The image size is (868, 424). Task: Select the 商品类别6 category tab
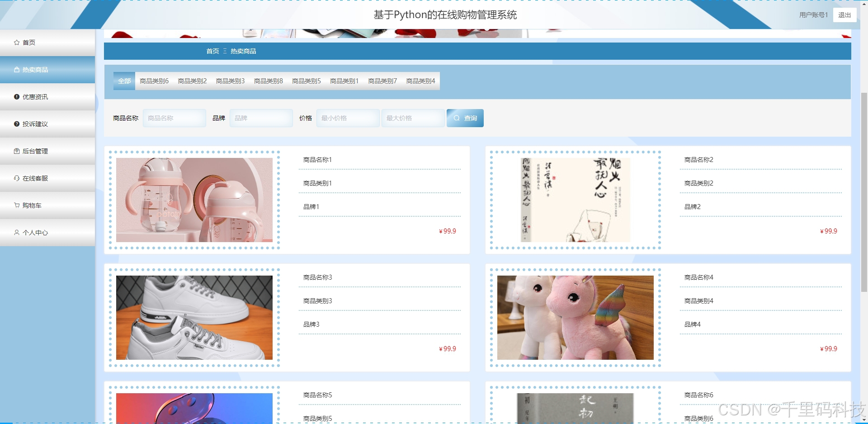(154, 81)
